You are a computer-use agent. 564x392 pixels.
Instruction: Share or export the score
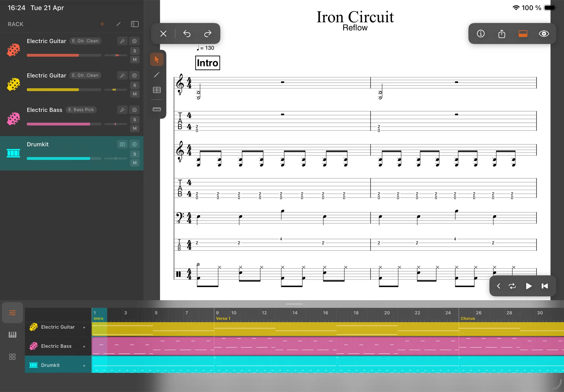[502, 34]
